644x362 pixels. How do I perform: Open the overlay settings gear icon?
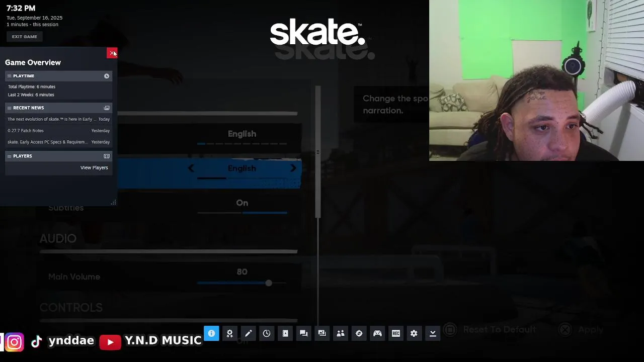[414, 333]
